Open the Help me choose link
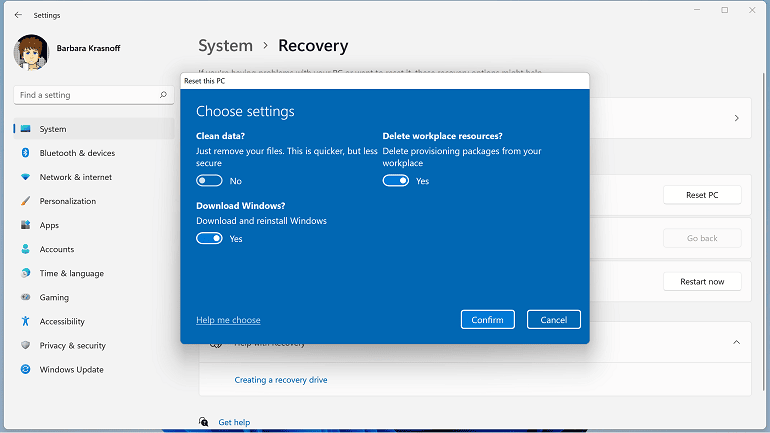Image resolution: width=770 pixels, height=433 pixels. (x=228, y=320)
